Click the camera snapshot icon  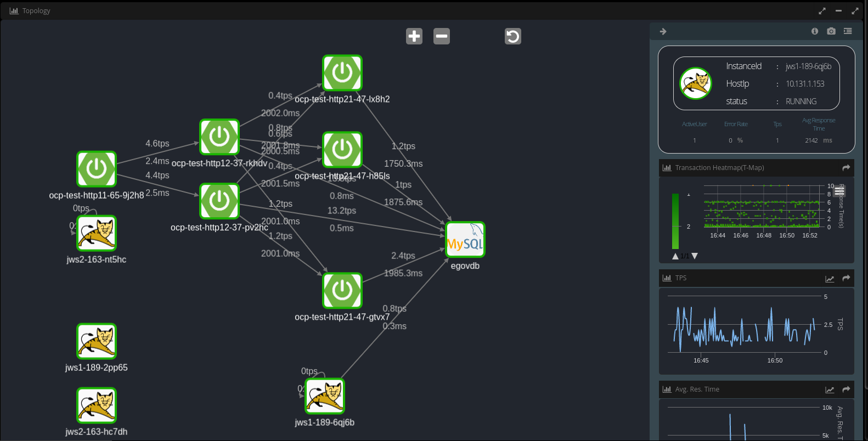point(831,31)
